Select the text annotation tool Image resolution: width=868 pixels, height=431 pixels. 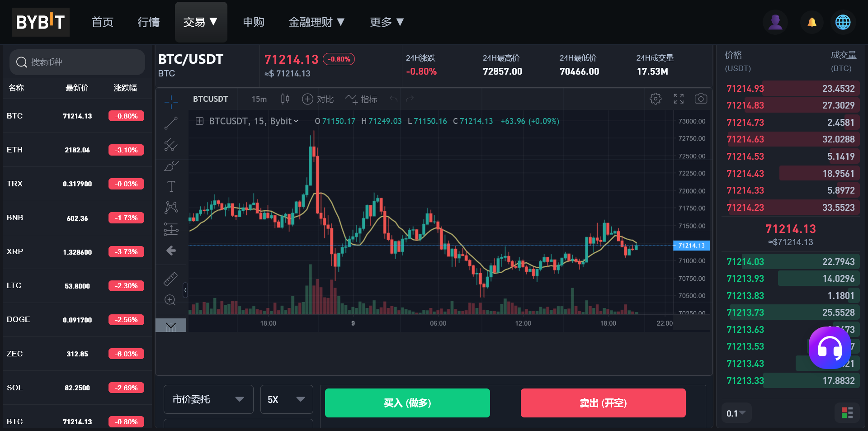tap(171, 186)
